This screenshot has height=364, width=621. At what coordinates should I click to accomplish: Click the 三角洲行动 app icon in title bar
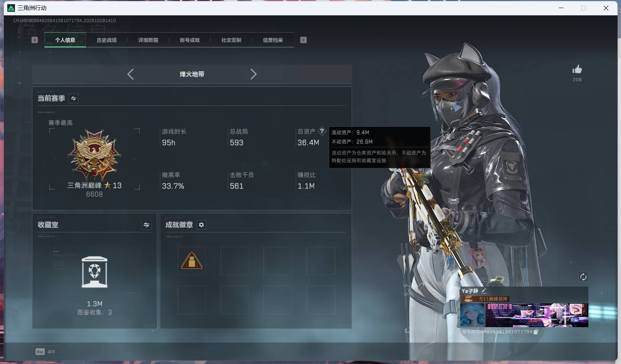(x=11, y=8)
